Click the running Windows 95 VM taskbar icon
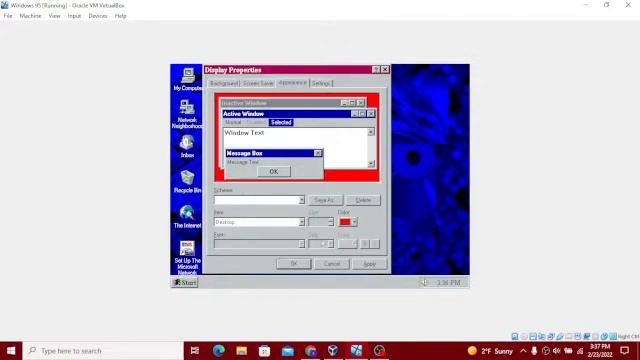The width and height of the screenshot is (640, 360). tap(356, 351)
